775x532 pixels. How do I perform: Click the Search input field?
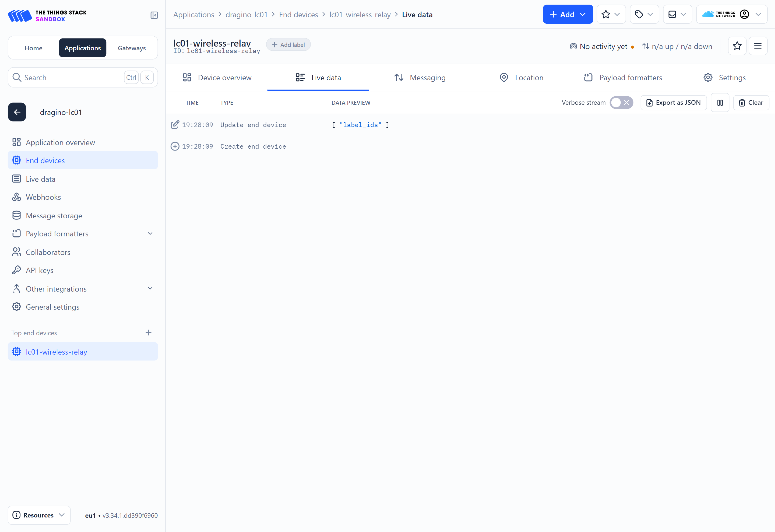coord(72,77)
